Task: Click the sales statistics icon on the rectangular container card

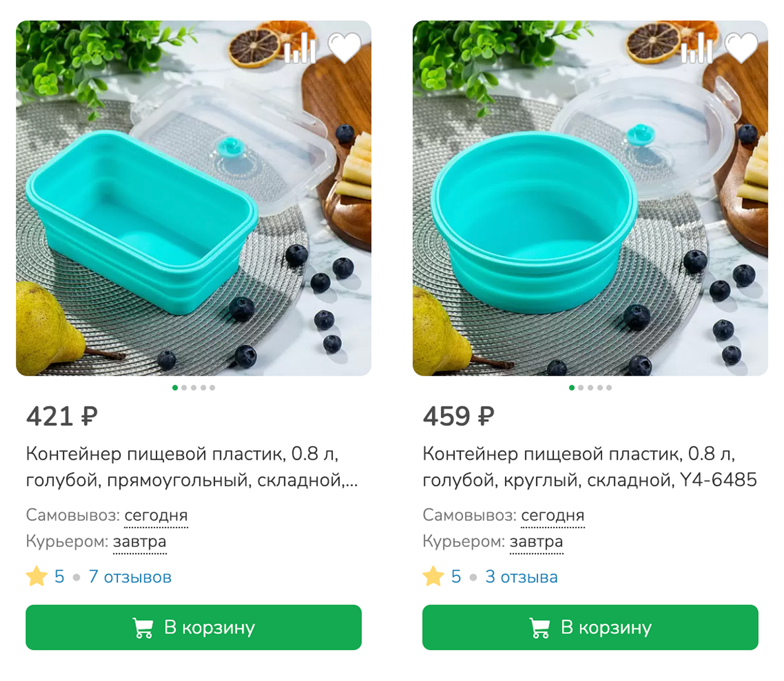Action: [x=300, y=47]
